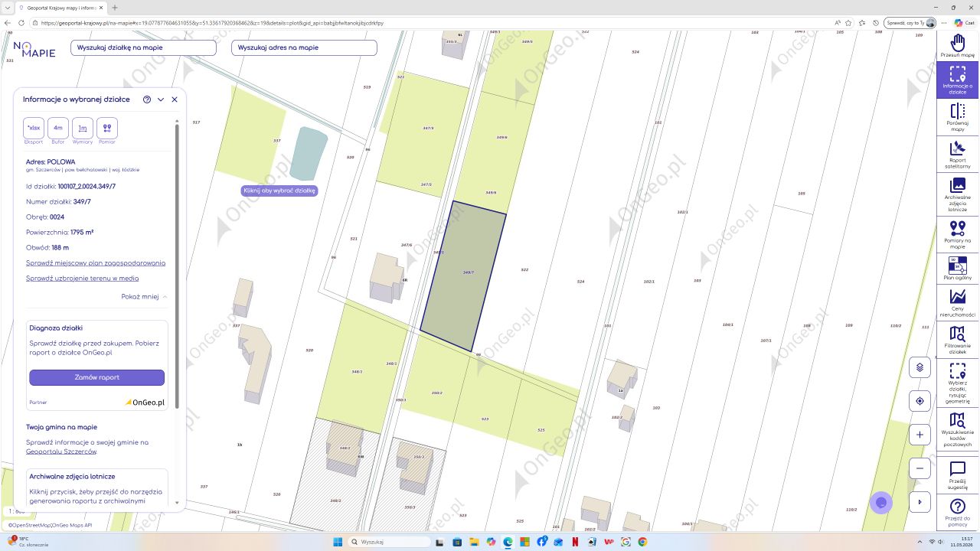Open Ceny nieruchomości chart tool
Screen dimensions: 980x551
957,302
